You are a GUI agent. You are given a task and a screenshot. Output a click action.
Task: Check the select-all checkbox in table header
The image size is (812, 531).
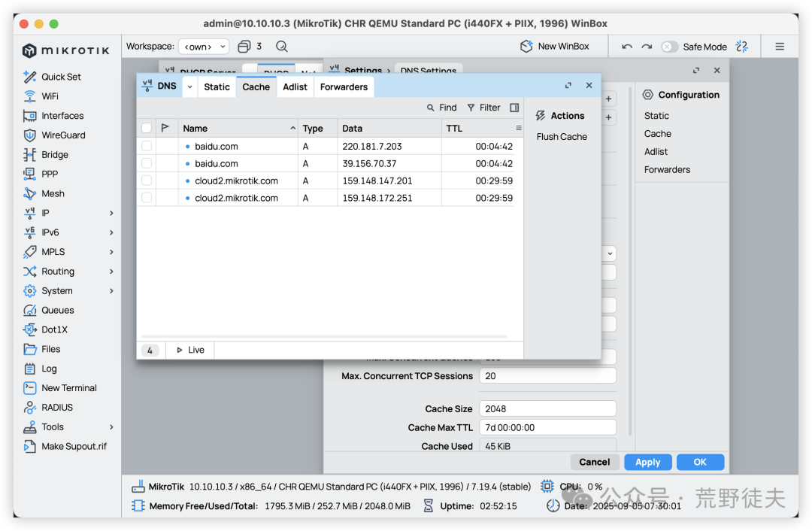tap(147, 128)
